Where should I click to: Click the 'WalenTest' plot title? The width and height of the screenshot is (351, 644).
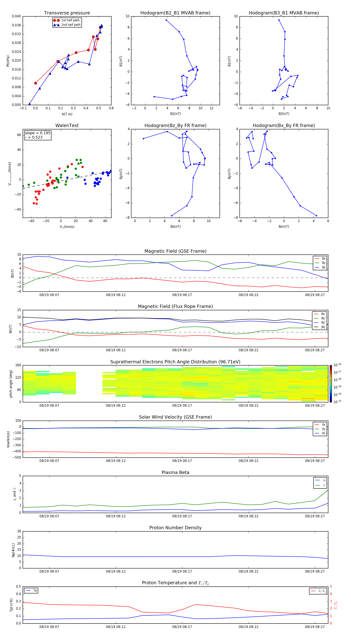pyautogui.click(x=67, y=125)
